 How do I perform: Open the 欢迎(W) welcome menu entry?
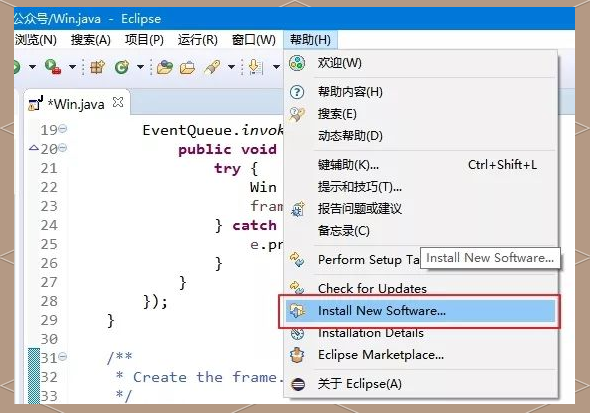(420, 63)
